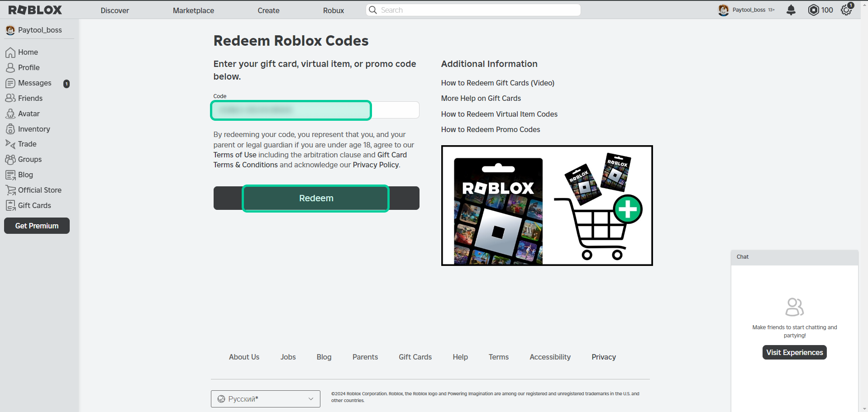The height and width of the screenshot is (412, 868).
Task: Open How to Redeem Virtual Item Codes
Action: (499, 114)
